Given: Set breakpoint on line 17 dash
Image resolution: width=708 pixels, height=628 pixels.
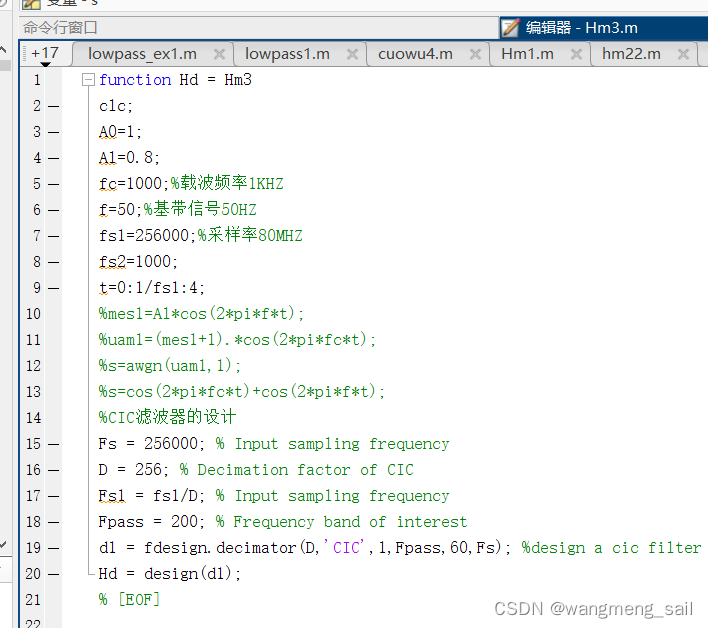Looking at the screenshot, I should pyautogui.click(x=53, y=496).
